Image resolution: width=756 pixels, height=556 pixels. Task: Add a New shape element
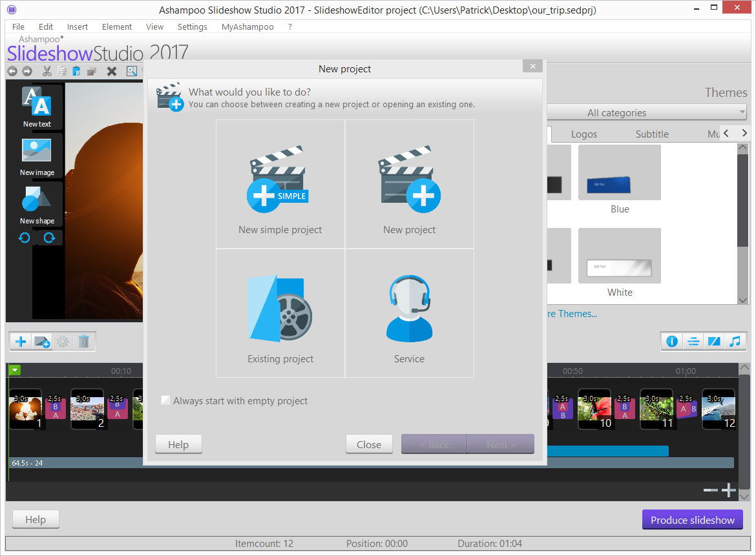pos(37,205)
